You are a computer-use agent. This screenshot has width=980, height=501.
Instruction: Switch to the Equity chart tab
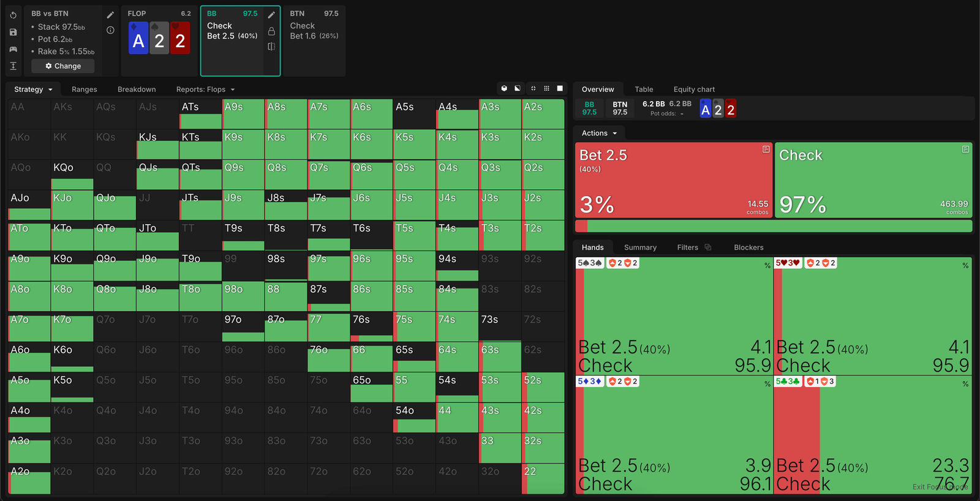click(x=694, y=89)
